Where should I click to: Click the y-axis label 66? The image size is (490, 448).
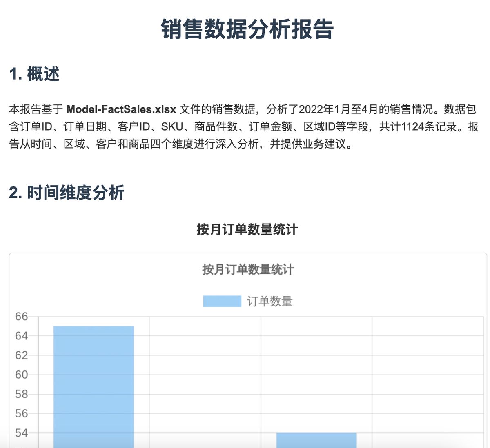coord(21,317)
